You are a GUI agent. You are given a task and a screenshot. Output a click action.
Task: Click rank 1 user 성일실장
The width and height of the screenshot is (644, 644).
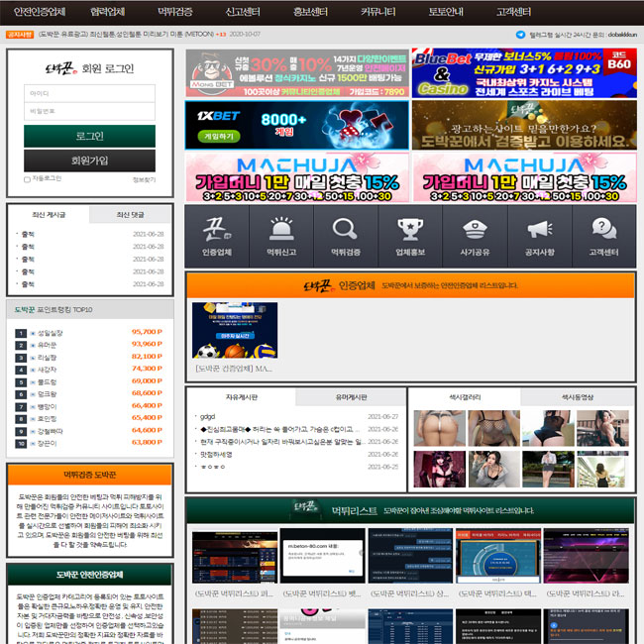coord(51,333)
